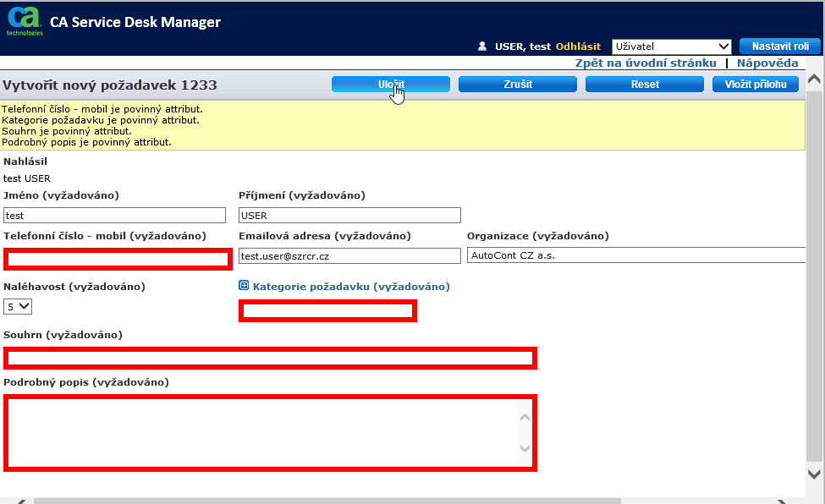The width and height of the screenshot is (825, 504).
Task: Open the Uživatel role dropdown
Action: [x=671, y=47]
